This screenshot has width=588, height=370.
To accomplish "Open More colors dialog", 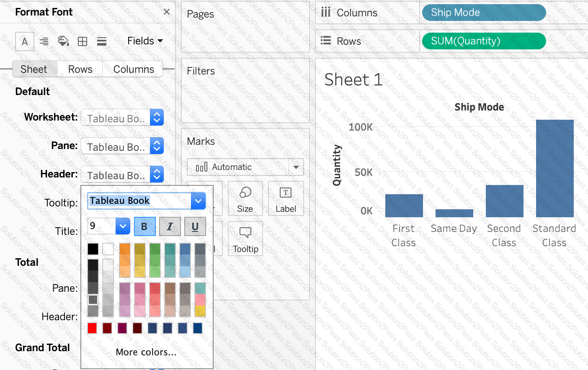I will click(x=146, y=352).
